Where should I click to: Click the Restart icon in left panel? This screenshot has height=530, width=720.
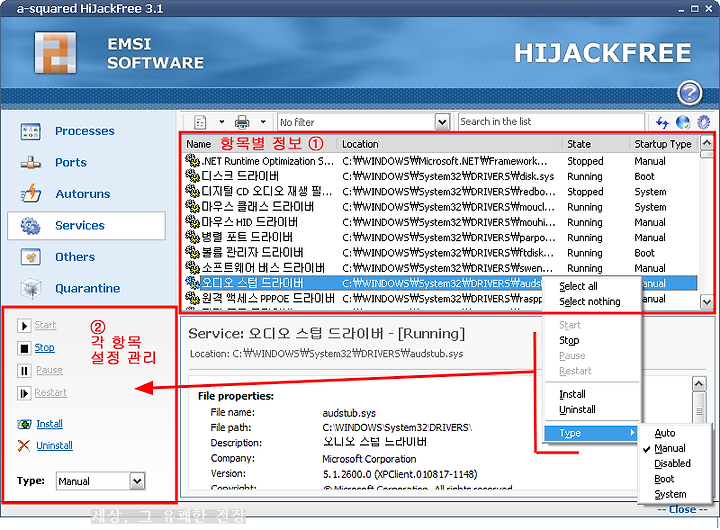pyautogui.click(x=24, y=393)
